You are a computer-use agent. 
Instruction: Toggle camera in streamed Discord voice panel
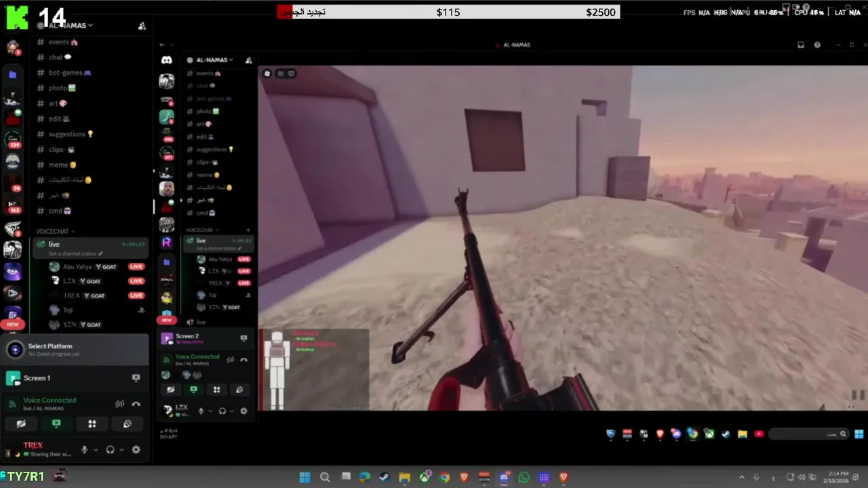coord(171,390)
